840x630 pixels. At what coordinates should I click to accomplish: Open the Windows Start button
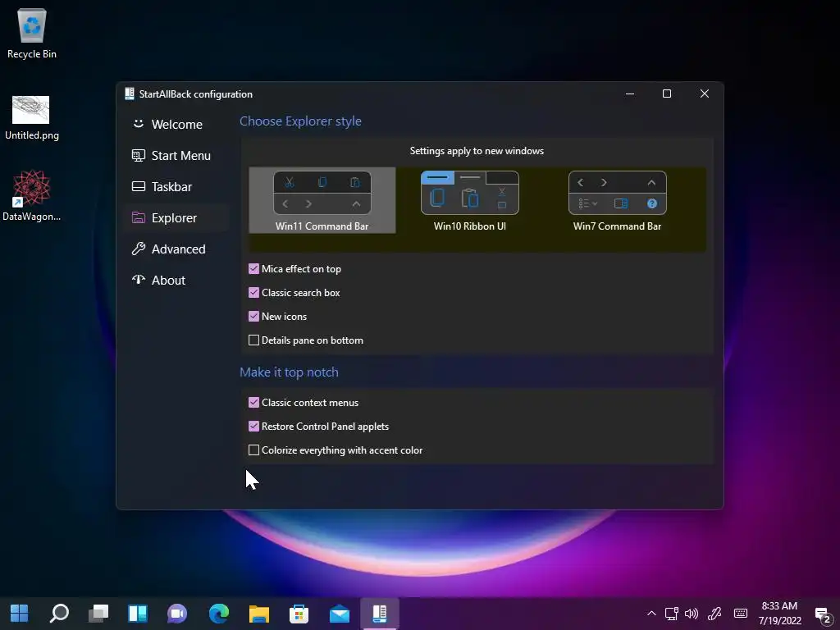coord(20,614)
